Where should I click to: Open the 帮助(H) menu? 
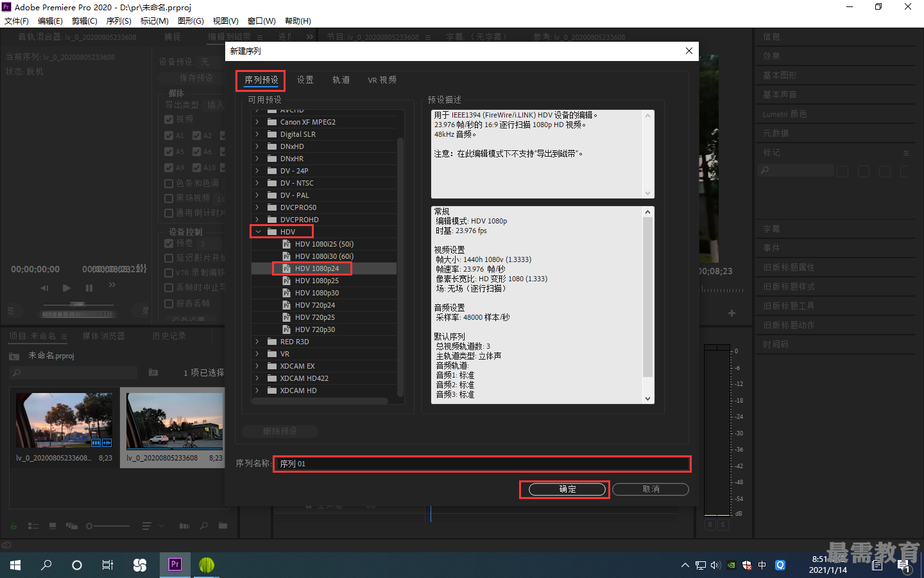click(x=298, y=21)
